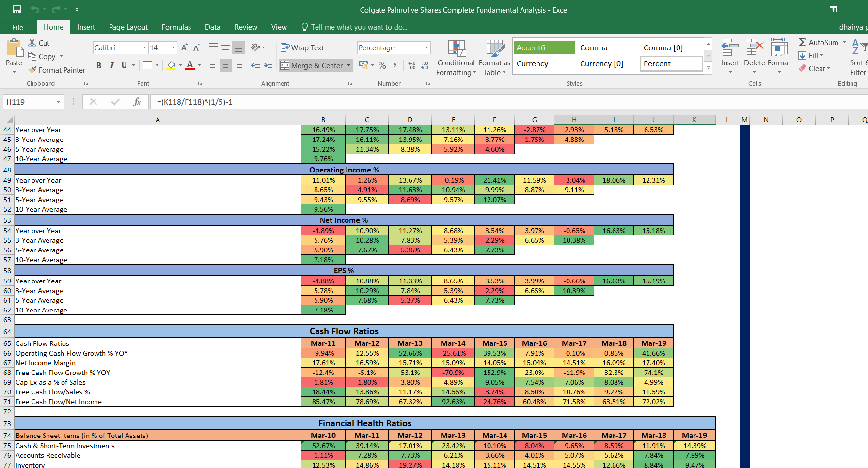
Task: Apply the Comma [0] cell style
Action: 671,47
